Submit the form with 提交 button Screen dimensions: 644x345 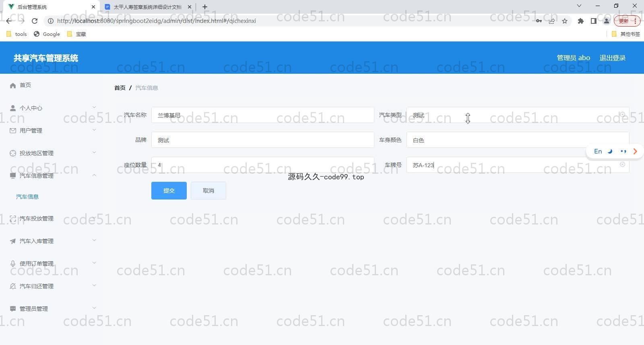(x=169, y=191)
